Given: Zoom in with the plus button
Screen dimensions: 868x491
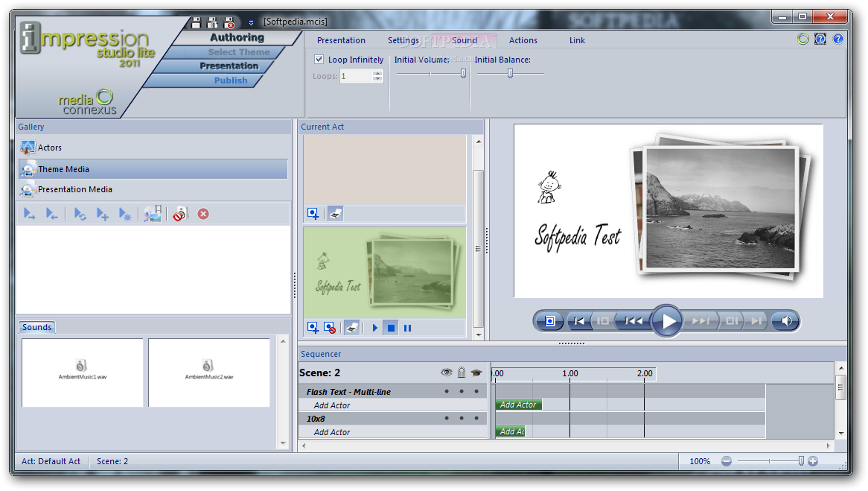Looking at the screenshot, I should click(813, 461).
